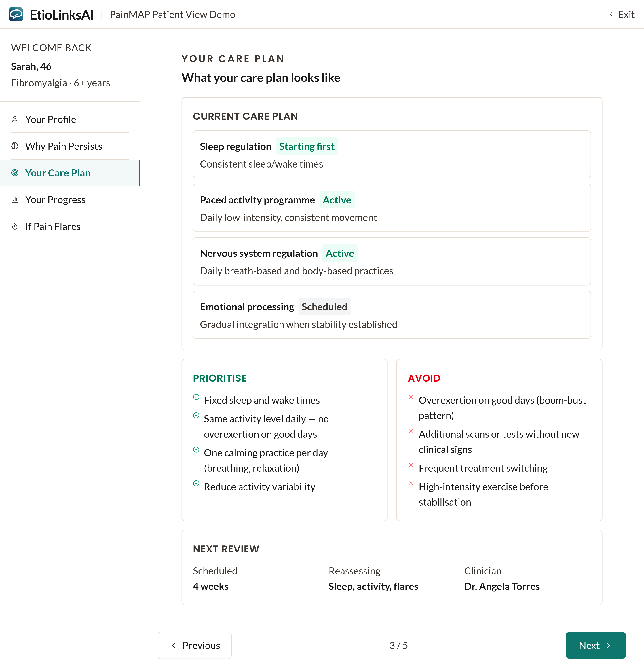Click the left chevron on Previous button
This screenshot has width=644, height=668.
pyautogui.click(x=174, y=645)
